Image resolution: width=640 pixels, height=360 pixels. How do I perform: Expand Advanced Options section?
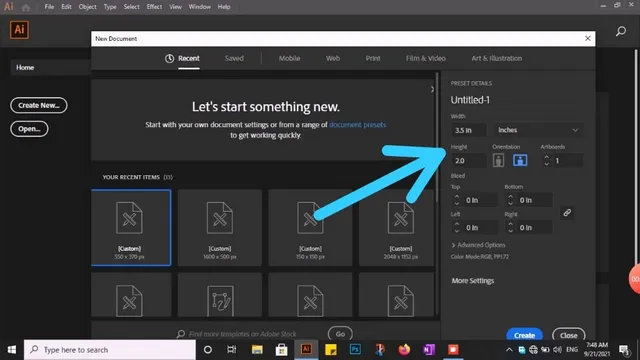(x=478, y=245)
